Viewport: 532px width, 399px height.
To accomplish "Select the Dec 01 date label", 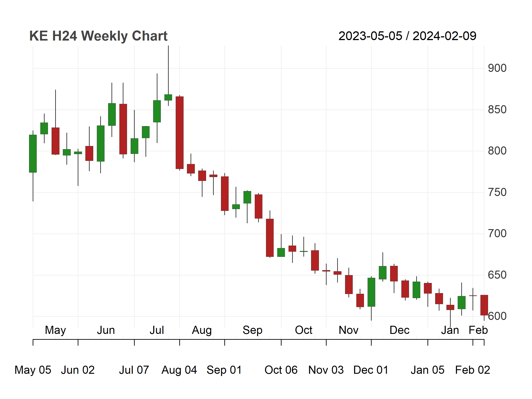I will tap(371, 370).
